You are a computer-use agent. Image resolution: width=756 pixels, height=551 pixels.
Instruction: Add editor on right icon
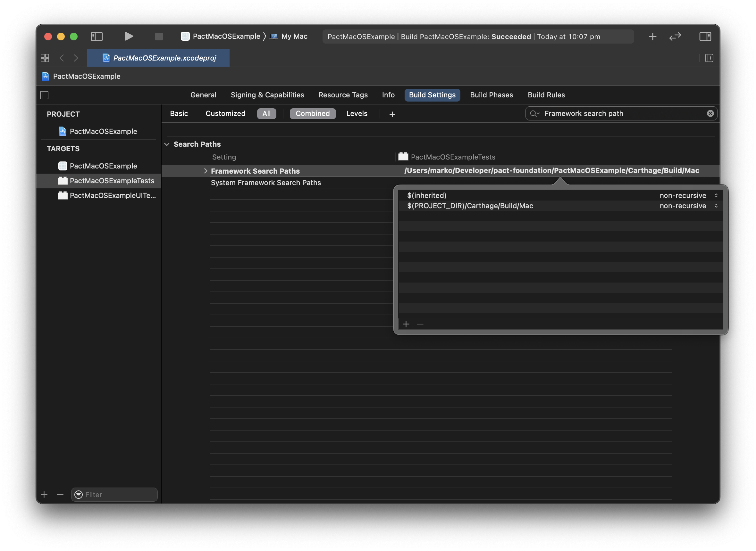(709, 58)
